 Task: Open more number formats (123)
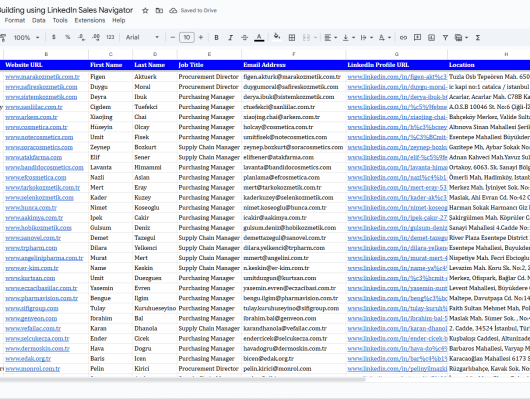tap(110, 37)
